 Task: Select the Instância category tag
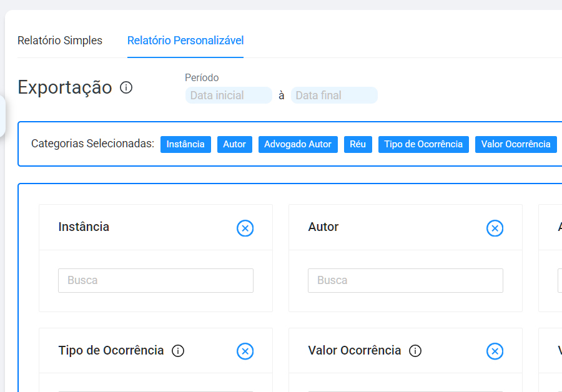pos(185,144)
